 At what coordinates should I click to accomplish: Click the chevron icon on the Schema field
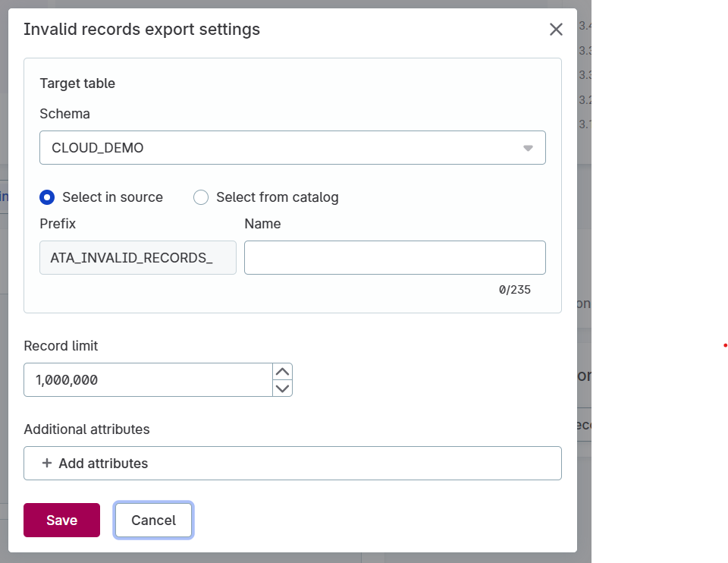point(528,147)
